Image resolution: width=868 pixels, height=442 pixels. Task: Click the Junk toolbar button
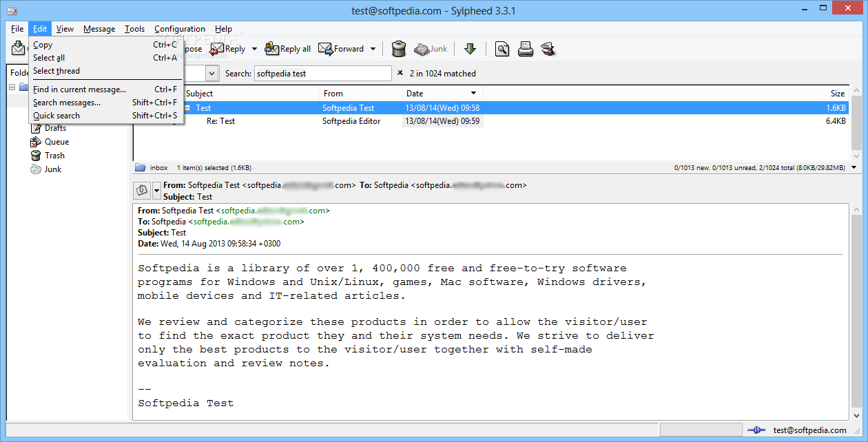[431, 49]
